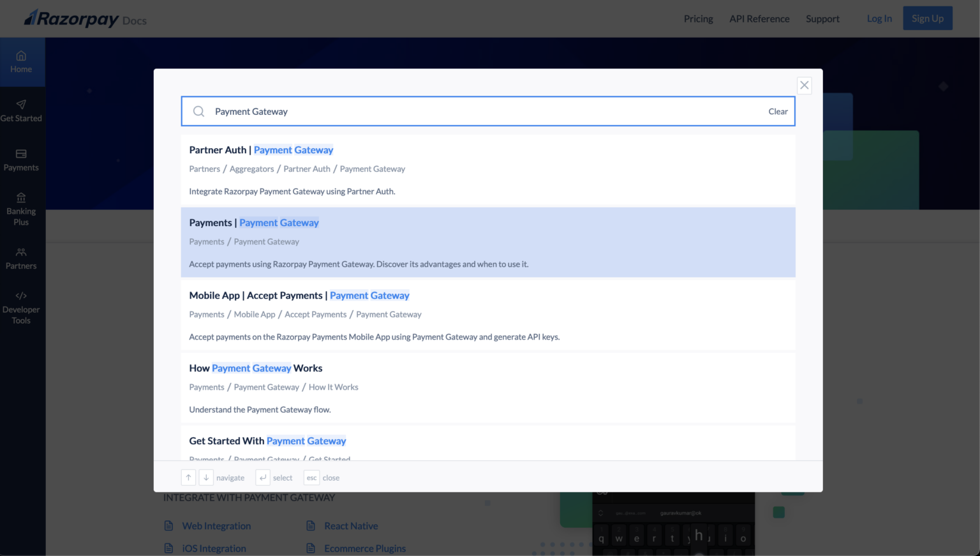
Task: Open Support in top navigation
Action: (822, 19)
